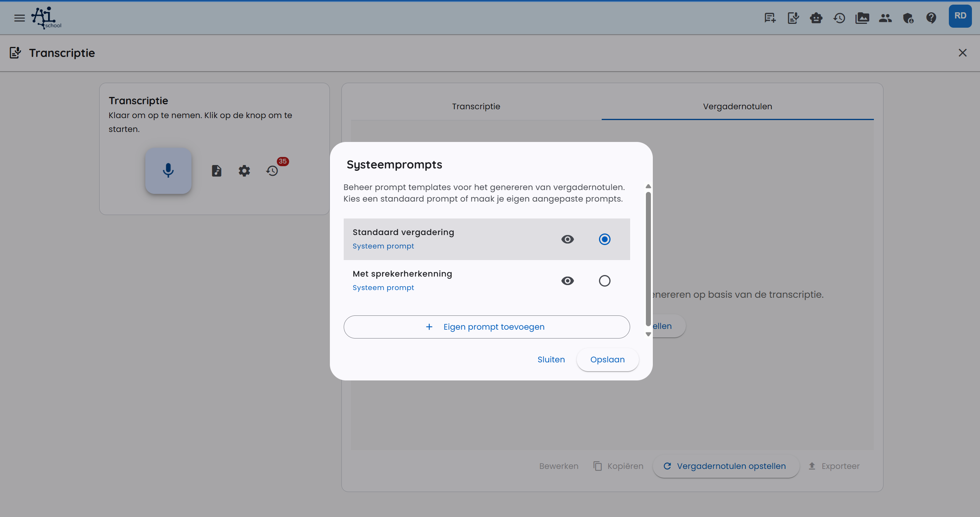Screen dimensions: 980x517
Task: Open the audio file upload icon
Action: (216, 170)
